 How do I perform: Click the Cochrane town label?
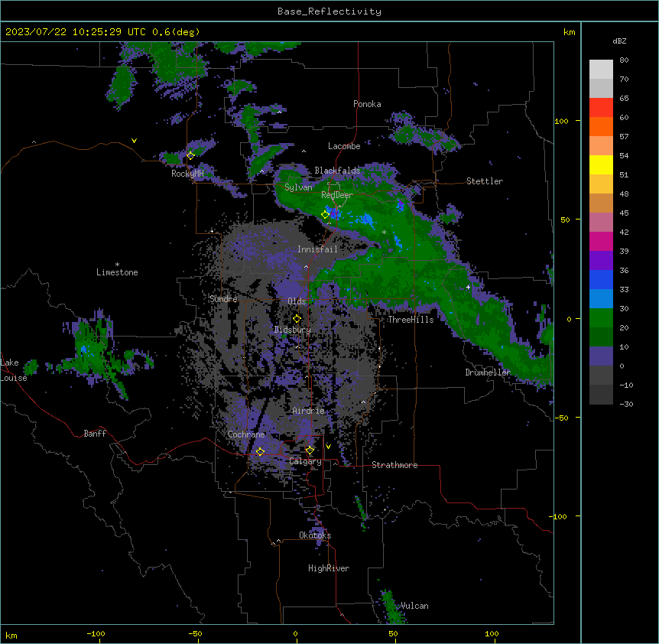click(x=246, y=434)
